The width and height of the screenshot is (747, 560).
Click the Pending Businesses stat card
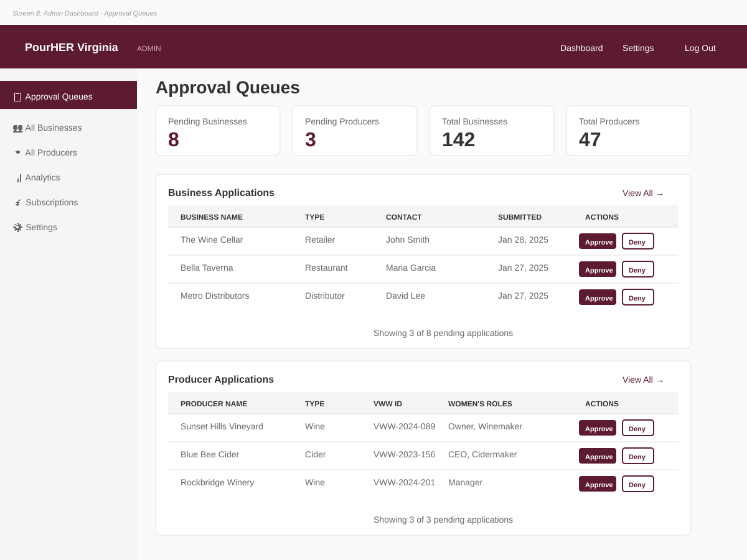pyautogui.click(x=218, y=131)
